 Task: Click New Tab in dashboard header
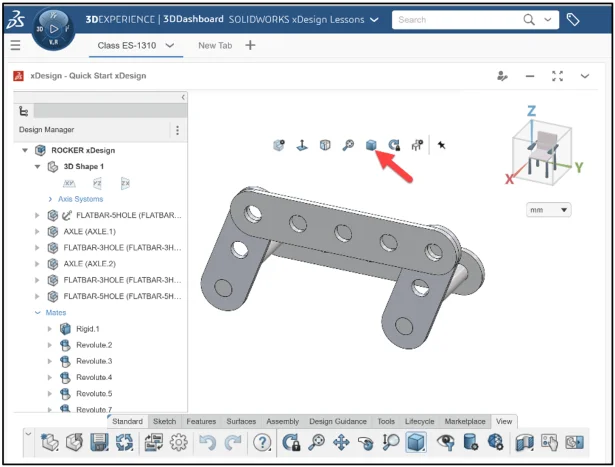point(215,45)
